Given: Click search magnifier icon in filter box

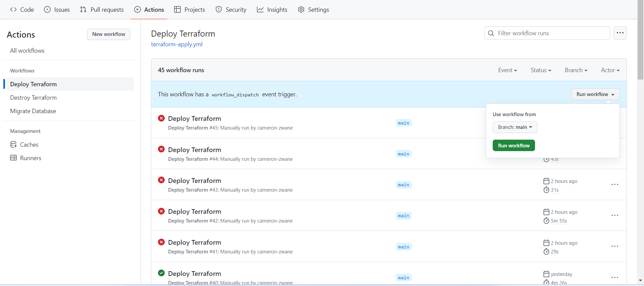Looking at the screenshot, I should [491, 33].
